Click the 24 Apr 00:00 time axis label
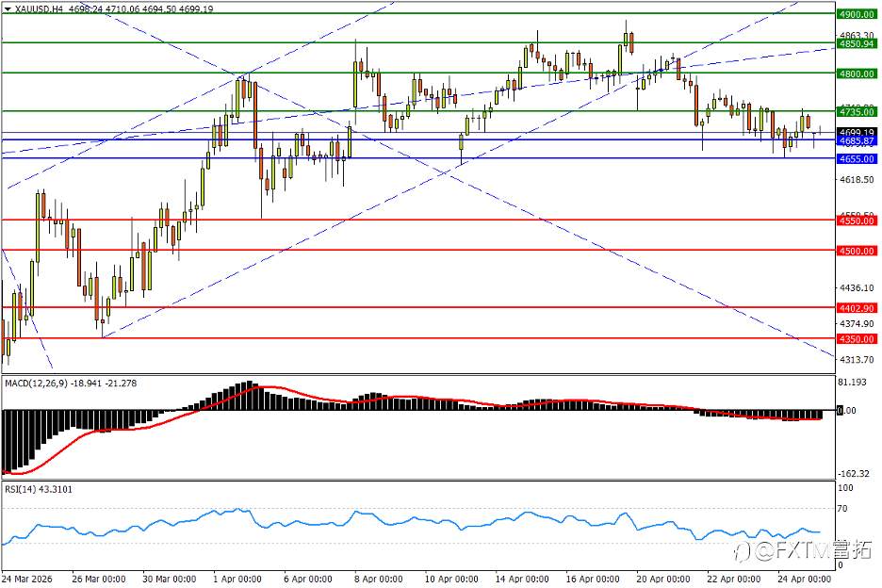Screen dimensions: 882x588 (x=804, y=579)
